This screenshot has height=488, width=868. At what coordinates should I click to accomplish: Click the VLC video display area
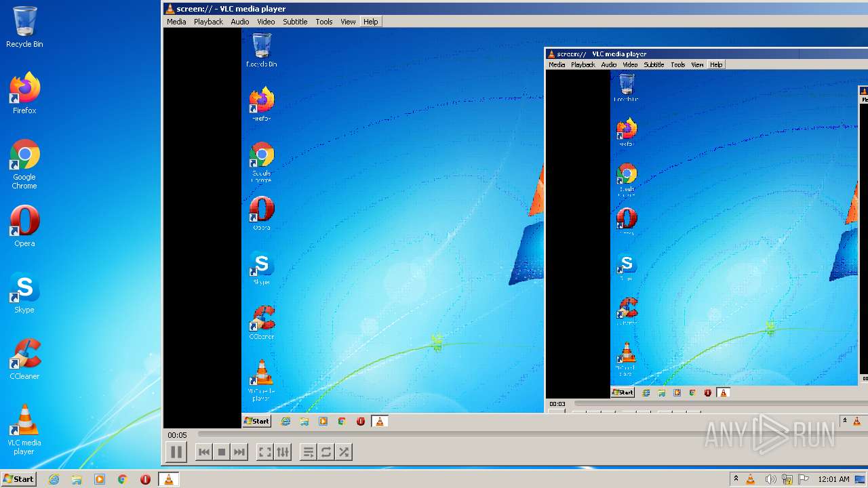(x=515, y=228)
